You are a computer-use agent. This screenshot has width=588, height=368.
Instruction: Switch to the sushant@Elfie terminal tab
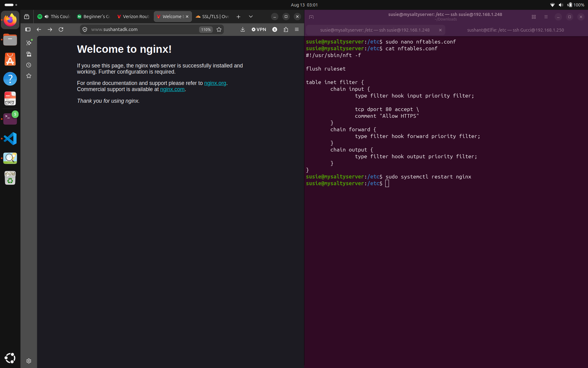coord(515,30)
